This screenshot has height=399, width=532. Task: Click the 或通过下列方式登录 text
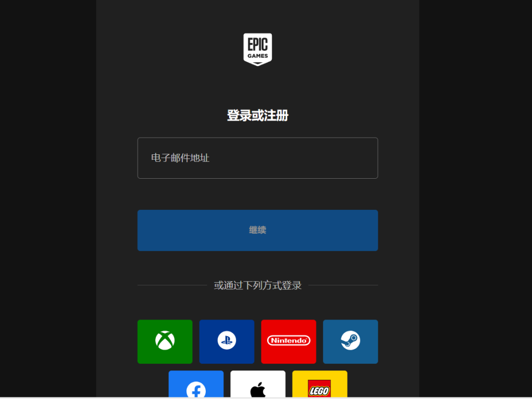click(258, 285)
